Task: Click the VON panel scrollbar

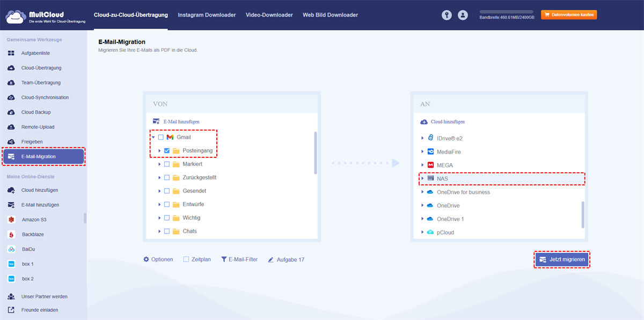Action: click(316, 153)
